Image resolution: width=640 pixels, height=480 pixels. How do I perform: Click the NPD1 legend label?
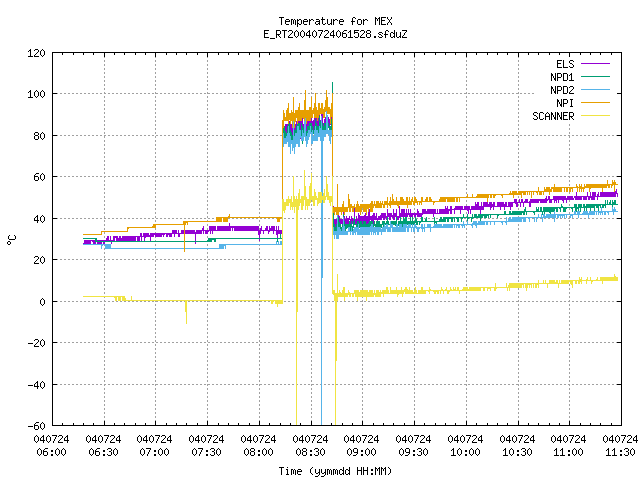(562, 77)
